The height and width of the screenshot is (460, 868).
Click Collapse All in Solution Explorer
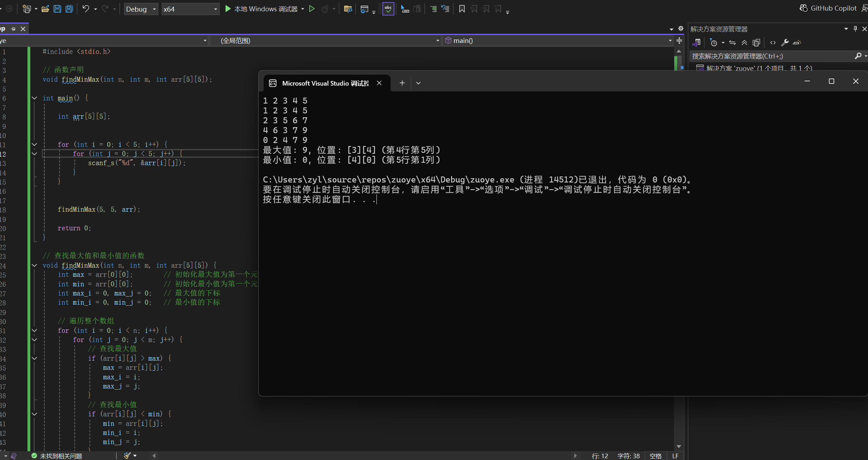[x=744, y=43]
